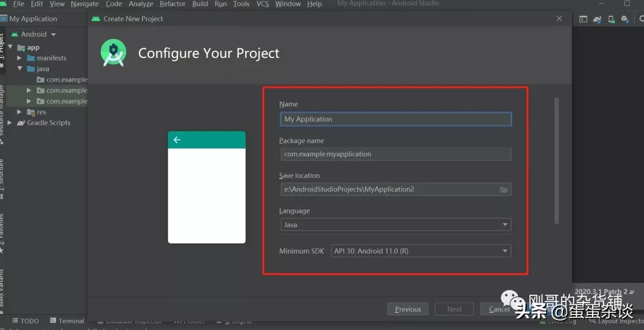Open the Tools menu
Screen dimensions: 644x330
click(241, 4)
